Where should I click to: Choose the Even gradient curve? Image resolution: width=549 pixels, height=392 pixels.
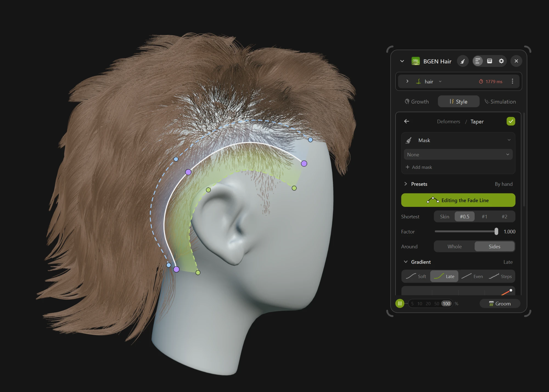click(472, 276)
